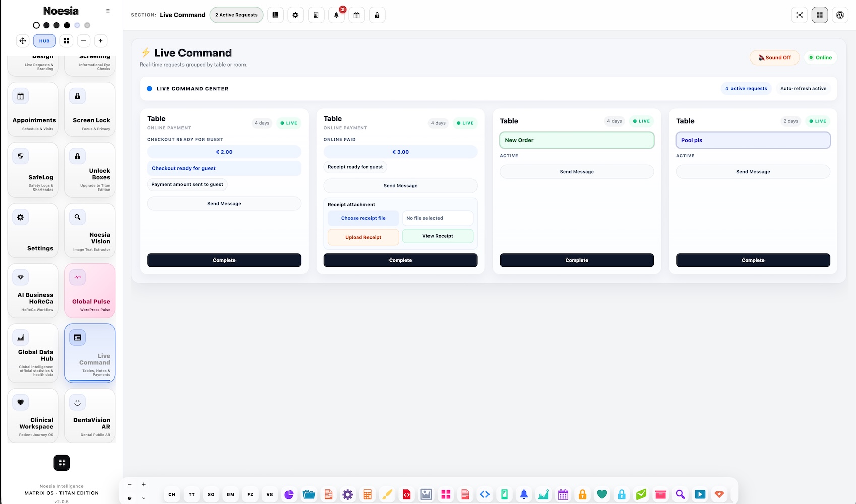Click the WordPress icon at top right
Viewport: 856px width, 504px height.
pos(840,15)
